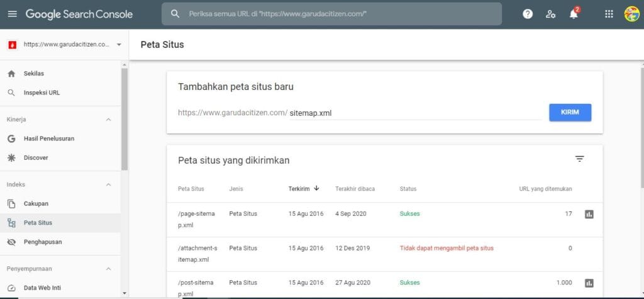The image size is (644, 299).
Task: Click the URL yang ditemukan column header
Action: pos(545,189)
